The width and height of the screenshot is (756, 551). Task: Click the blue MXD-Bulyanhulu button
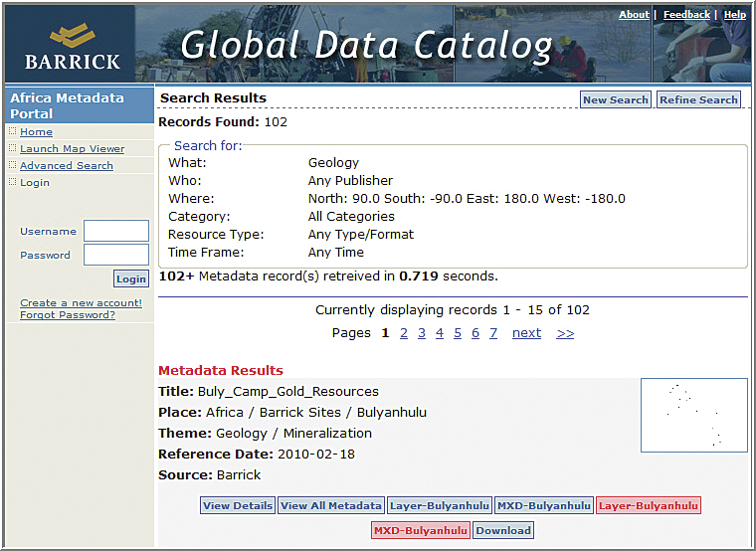(x=544, y=505)
